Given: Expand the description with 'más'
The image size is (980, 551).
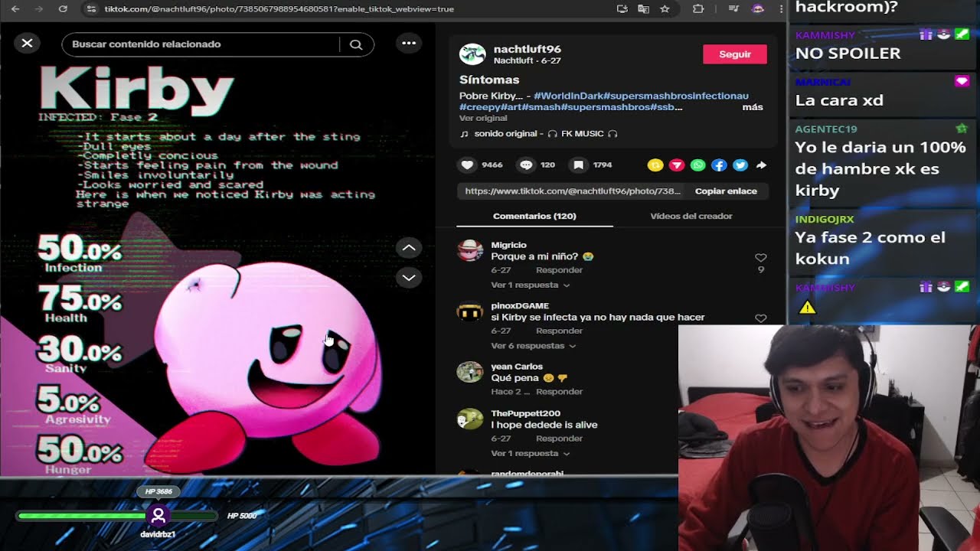Looking at the screenshot, I should [x=753, y=107].
